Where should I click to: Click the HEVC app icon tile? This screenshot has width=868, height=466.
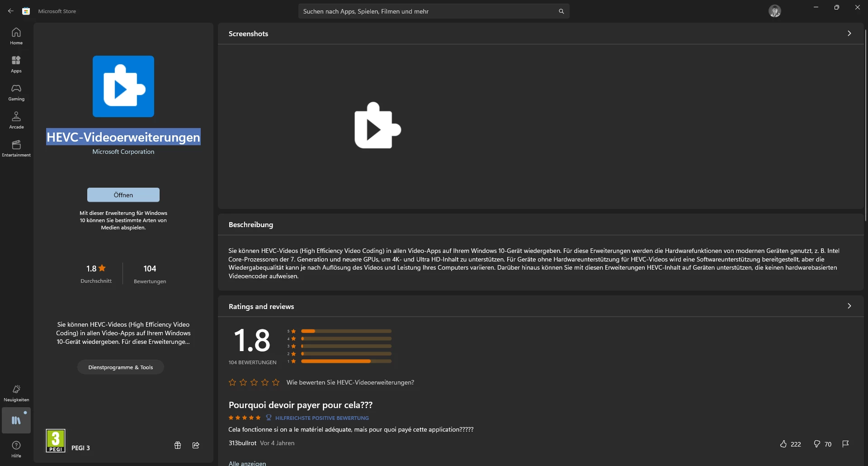123,86
